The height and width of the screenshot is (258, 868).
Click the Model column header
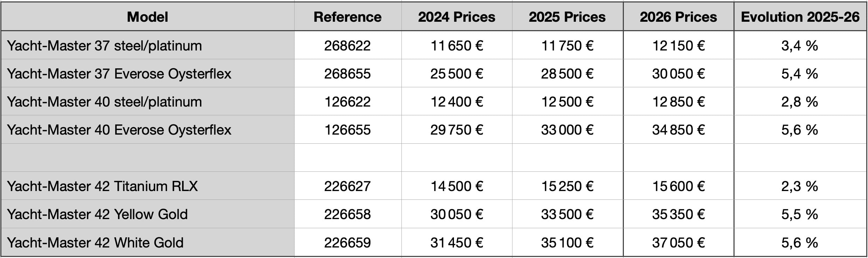(x=147, y=17)
